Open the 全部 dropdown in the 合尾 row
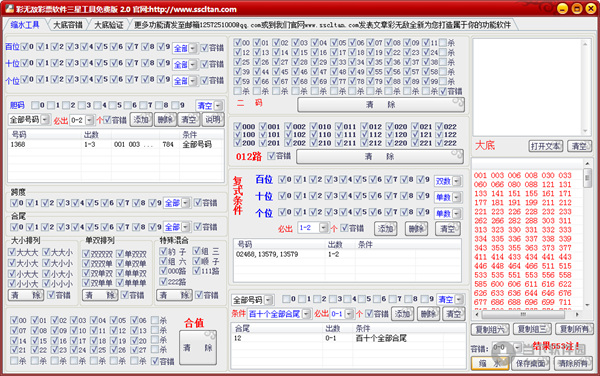The width and height of the screenshot is (600, 376). pyautogui.click(x=176, y=227)
